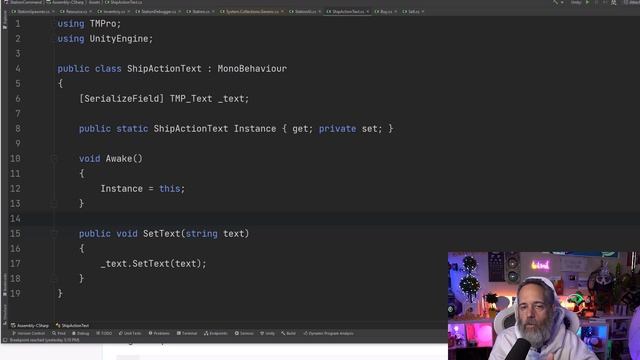Click the presenter webcam overlay
The height and width of the screenshot is (360, 640).
[544, 306]
